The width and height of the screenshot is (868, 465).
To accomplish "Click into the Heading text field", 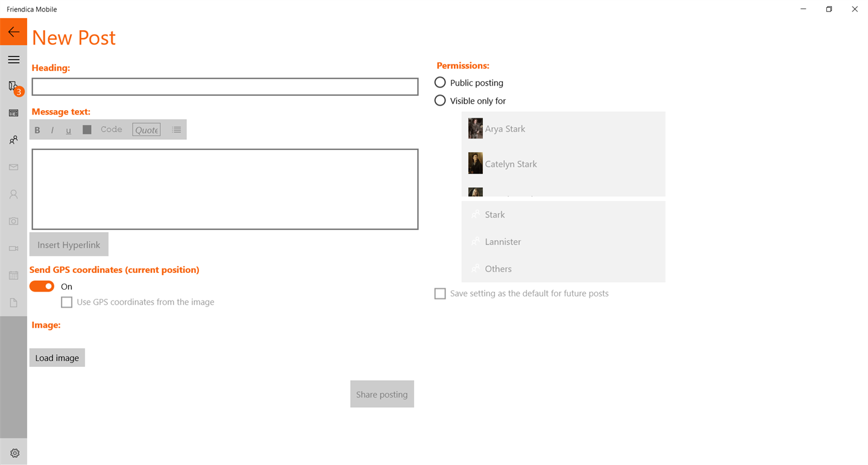I will click(225, 87).
